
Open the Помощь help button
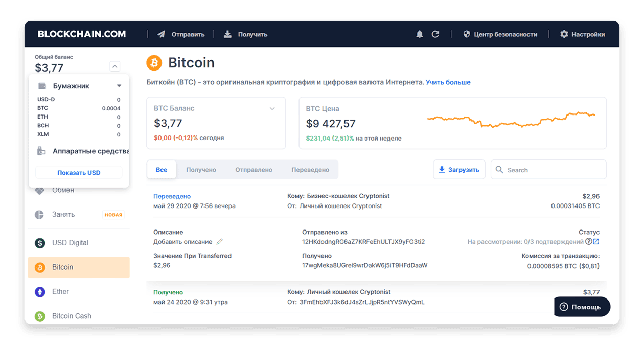click(x=582, y=307)
